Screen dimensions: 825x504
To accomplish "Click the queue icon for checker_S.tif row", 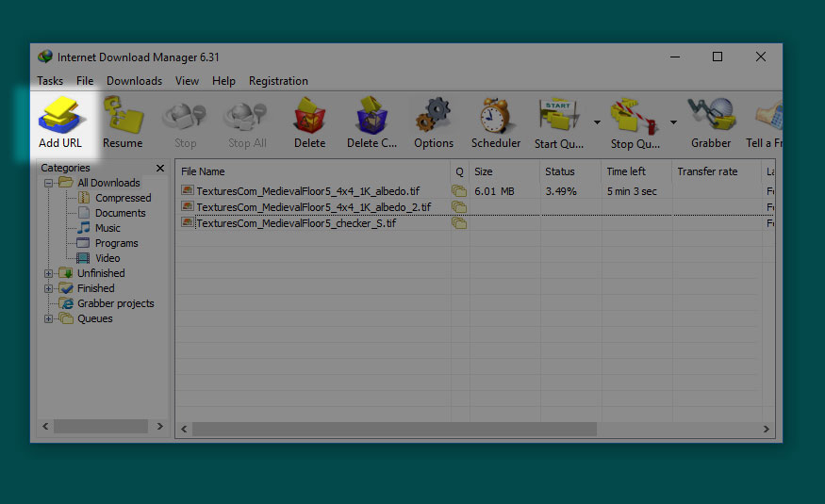I will click(459, 223).
